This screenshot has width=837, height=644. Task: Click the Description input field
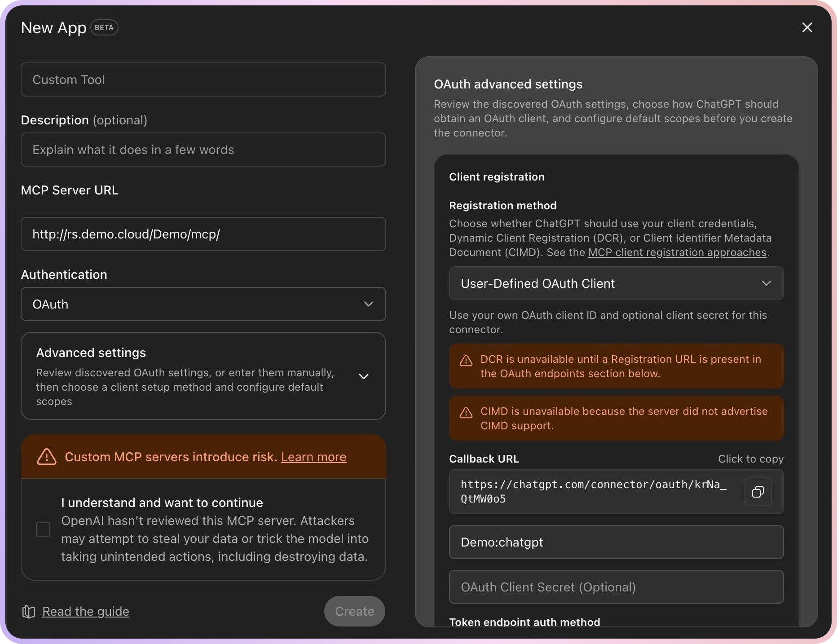click(x=203, y=150)
